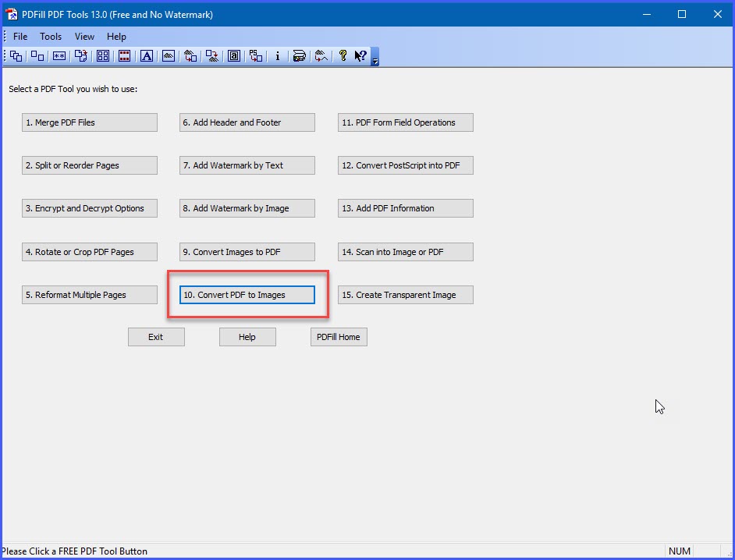Click the PostScript to PDF toolbar icon

point(255,55)
